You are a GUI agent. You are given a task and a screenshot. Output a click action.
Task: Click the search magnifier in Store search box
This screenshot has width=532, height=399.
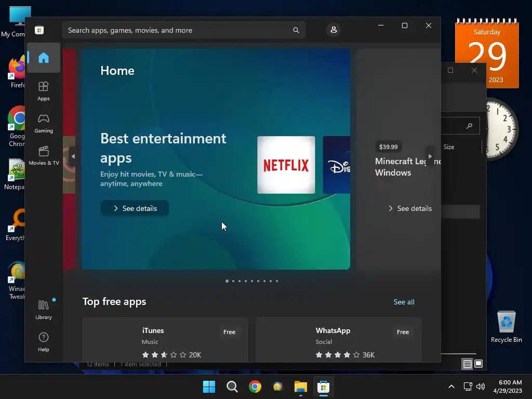point(296,30)
